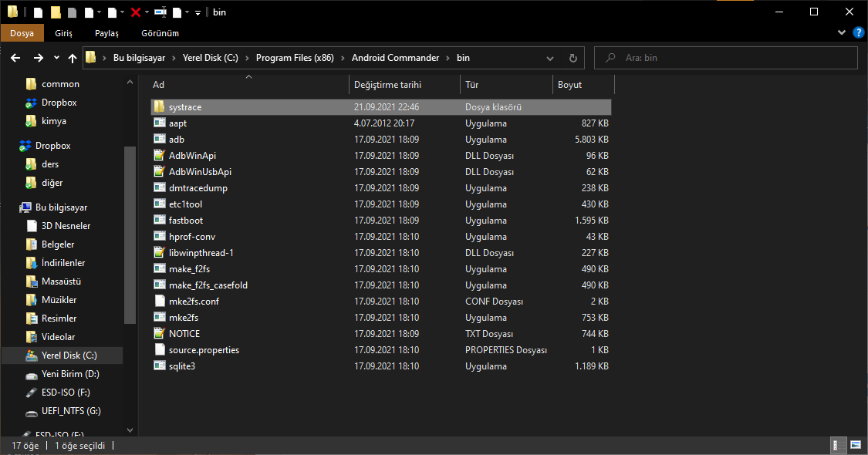Screen dimensions: 868x455
Task: Click the adb application icon
Action: pyautogui.click(x=160, y=139)
